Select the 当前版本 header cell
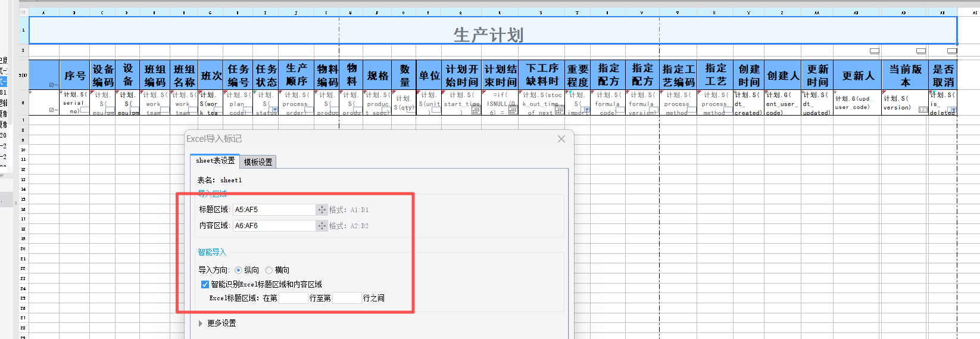The height and width of the screenshot is (339, 980). (x=905, y=75)
